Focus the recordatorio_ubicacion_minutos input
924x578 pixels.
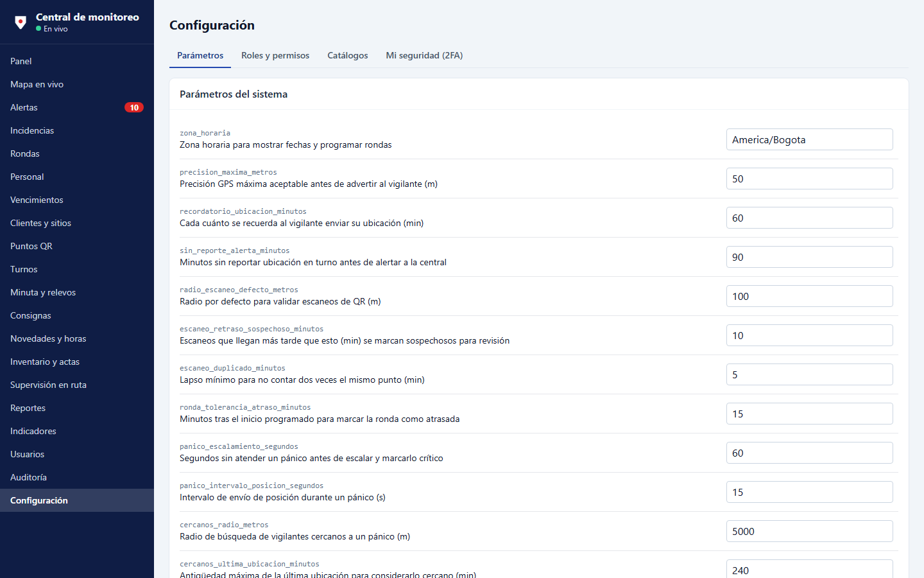click(810, 218)
